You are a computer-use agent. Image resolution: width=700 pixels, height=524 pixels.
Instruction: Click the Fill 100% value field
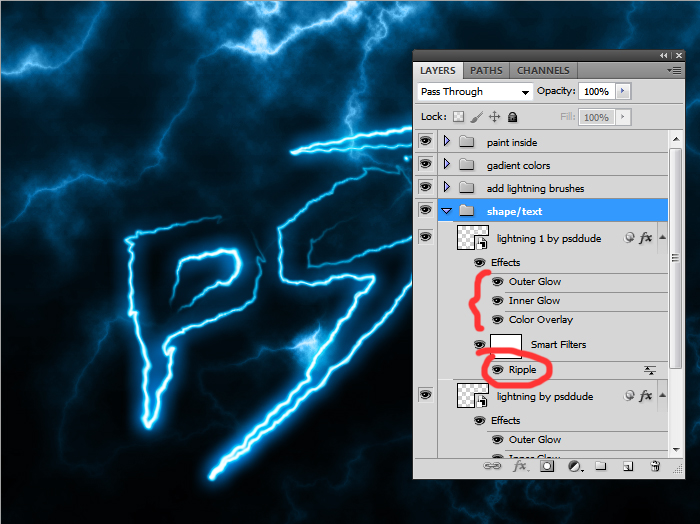coord(596,117)
